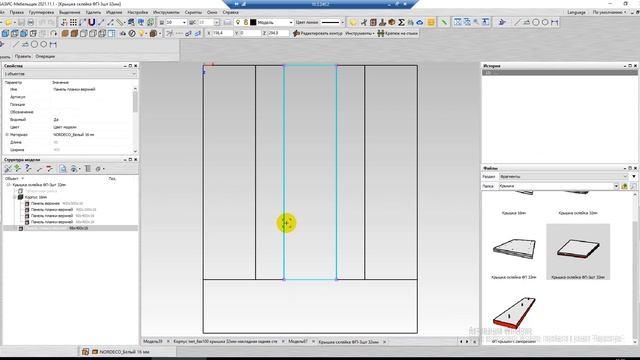The height and width of the screenshot is (360, 640).
Task: Open the Справка menu
Action: [x=230, y=12]
